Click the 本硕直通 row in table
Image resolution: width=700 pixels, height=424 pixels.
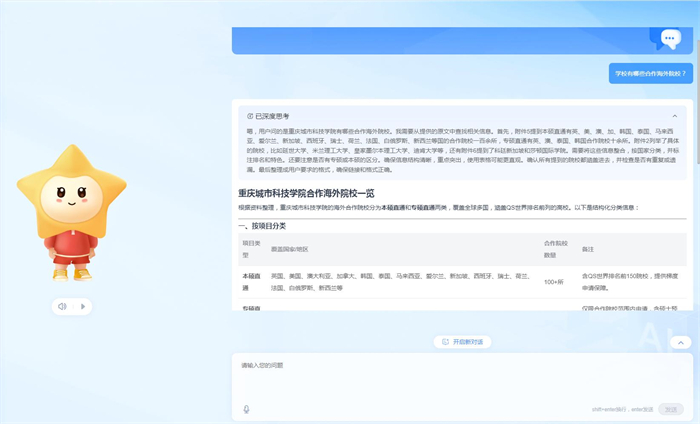point(251,281)
